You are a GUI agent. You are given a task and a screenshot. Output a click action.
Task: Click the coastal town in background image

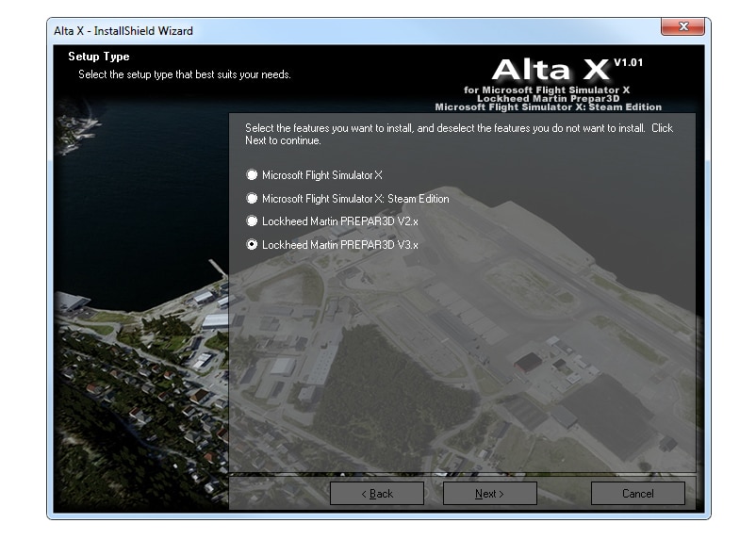point(141,396)
